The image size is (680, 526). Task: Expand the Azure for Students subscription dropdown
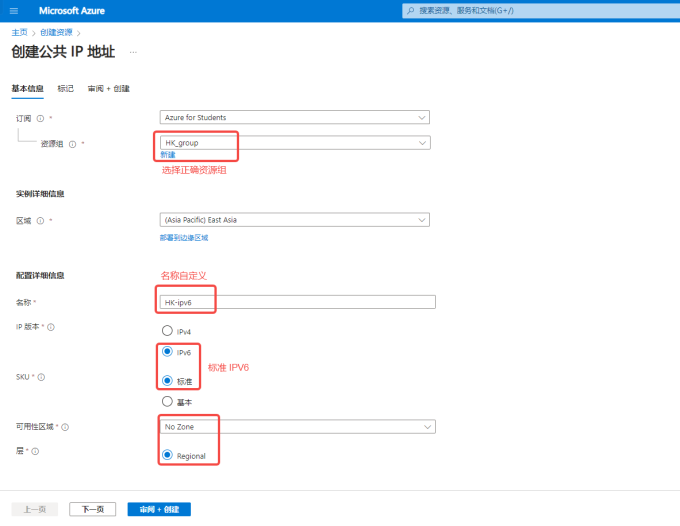[x=295, y=118]
